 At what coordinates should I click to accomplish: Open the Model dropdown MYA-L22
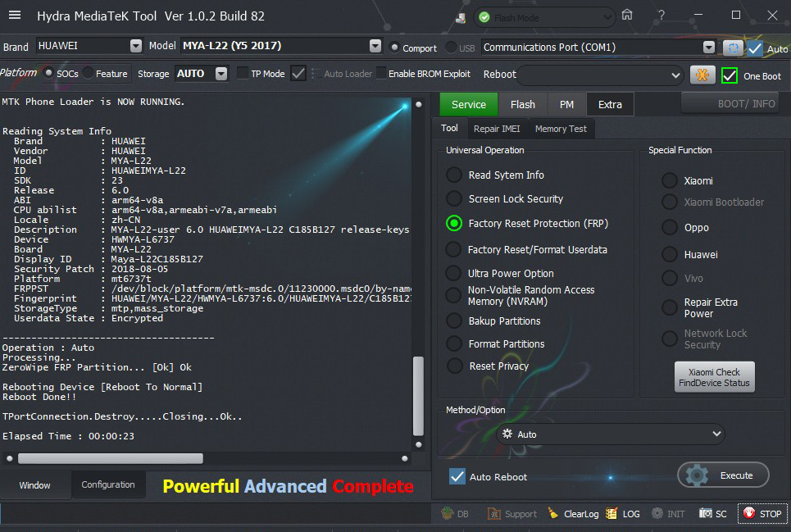pos(375,47)
